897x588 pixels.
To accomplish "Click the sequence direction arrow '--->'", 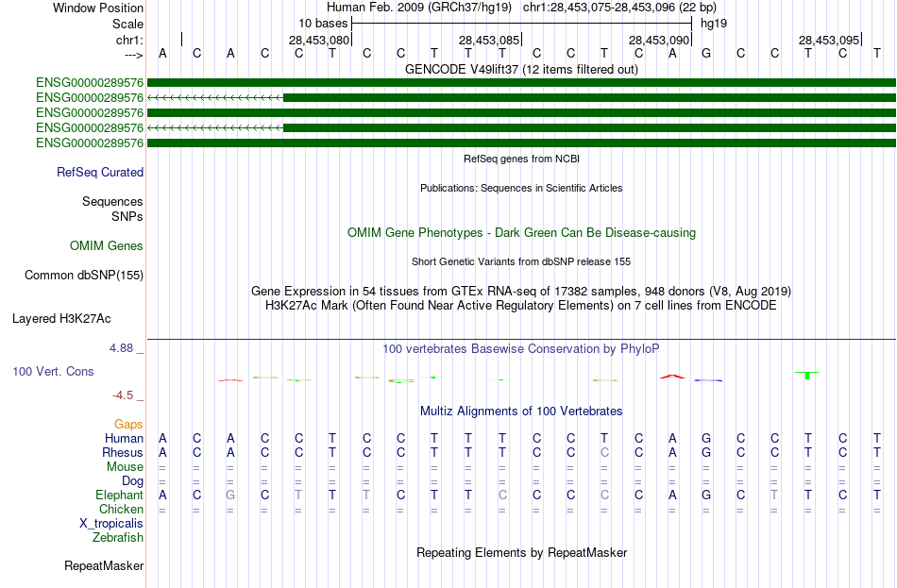I will pos(134,55).
